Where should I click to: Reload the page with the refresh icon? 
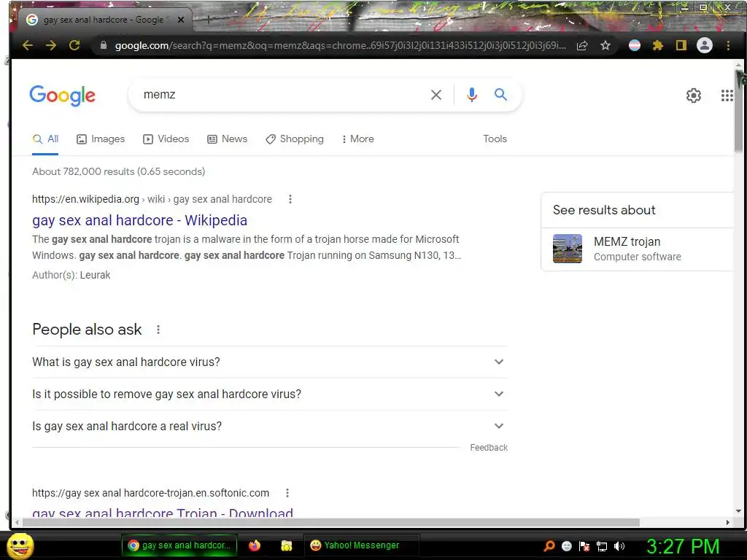[x=74, y=45]
